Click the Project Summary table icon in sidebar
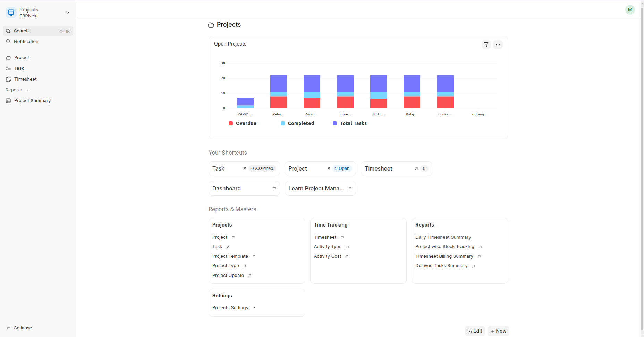 coord(8,101)
